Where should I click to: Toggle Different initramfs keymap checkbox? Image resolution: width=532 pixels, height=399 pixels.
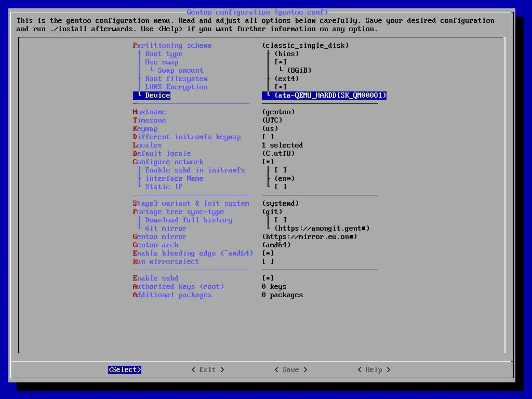tap(268, 137)
